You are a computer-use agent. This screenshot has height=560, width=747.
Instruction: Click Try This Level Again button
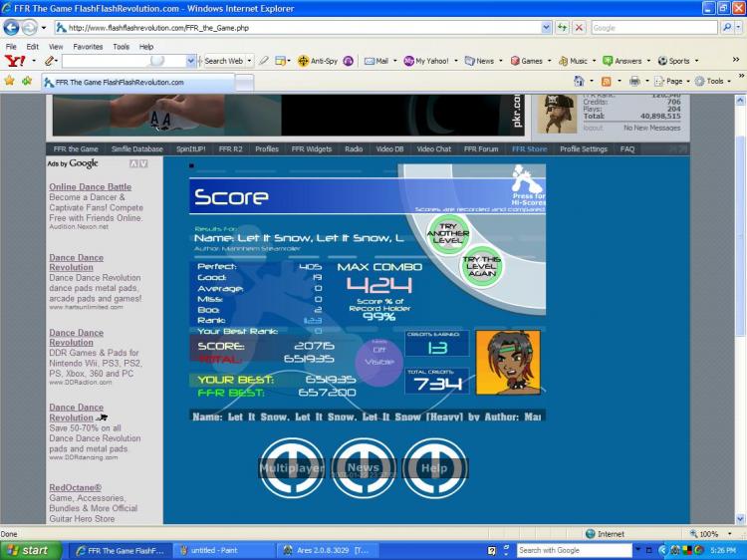point(482,266)
